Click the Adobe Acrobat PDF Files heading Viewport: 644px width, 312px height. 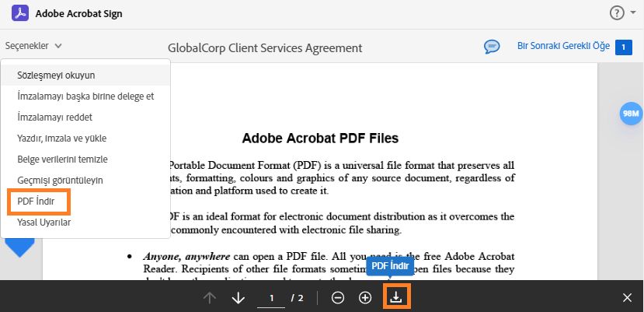point(320,138)
